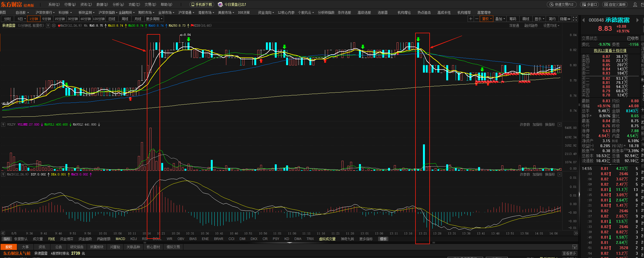Switch to 60分钟 period
The width and height of the screenshot is (644, 258).
86,19
